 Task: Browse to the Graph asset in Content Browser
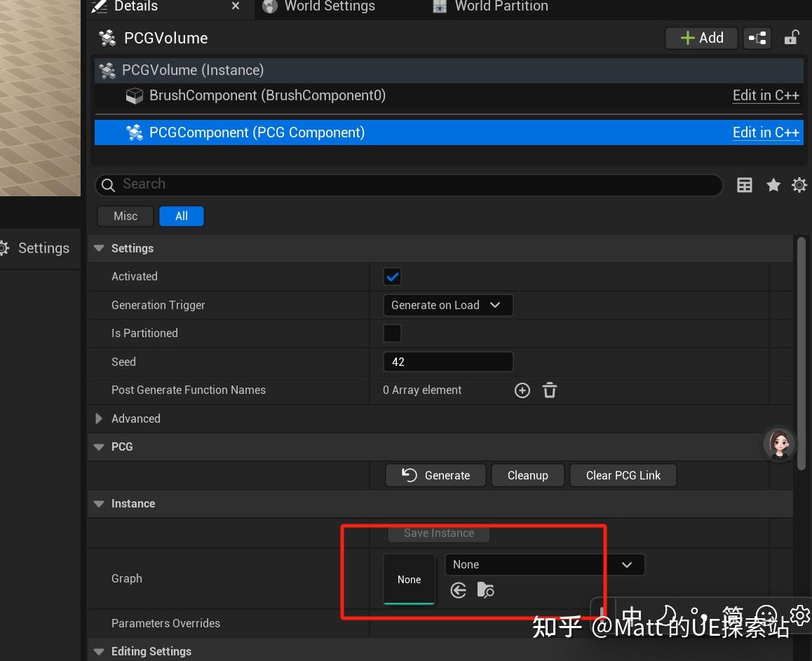point(485,590)
